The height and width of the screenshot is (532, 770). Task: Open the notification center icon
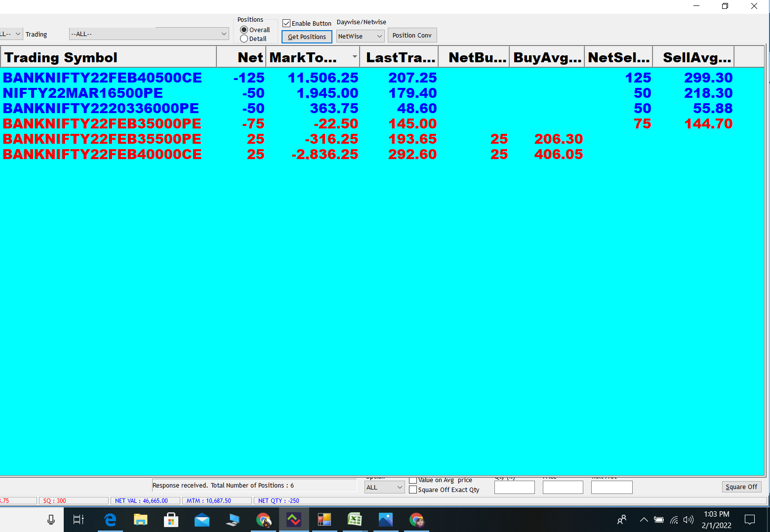point(750,520)
